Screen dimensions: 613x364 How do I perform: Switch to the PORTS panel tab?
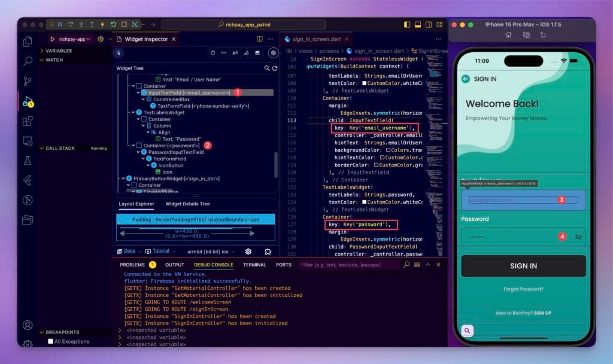pos(283,265)
